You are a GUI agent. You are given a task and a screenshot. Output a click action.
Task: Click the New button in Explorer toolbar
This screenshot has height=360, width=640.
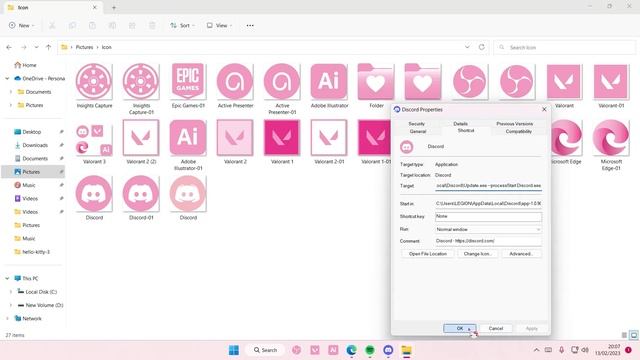click(21, 25)
